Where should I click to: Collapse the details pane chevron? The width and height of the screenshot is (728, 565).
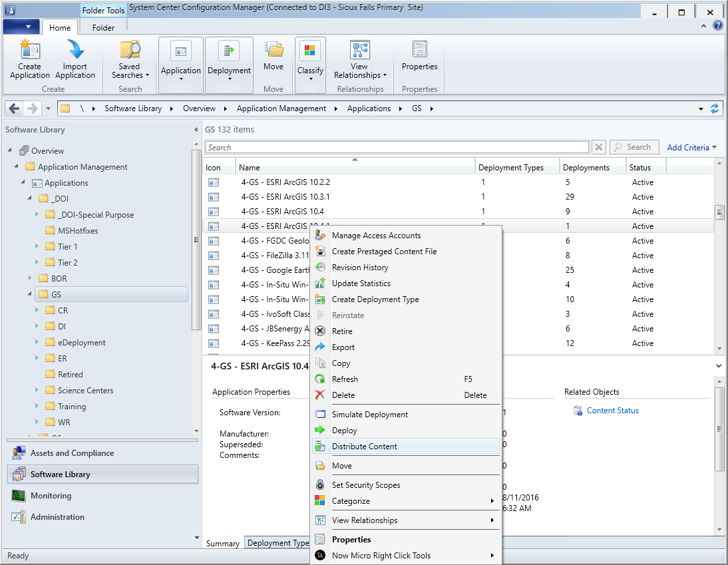[x=719, y=366]
